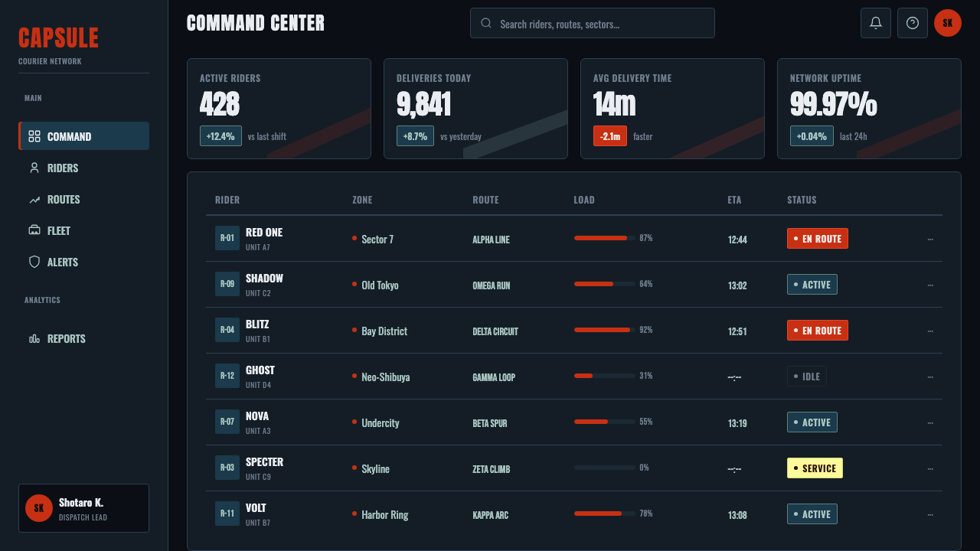This screenshot has height=551, width=980.
Task: Click the ACTIVE status of VOLT
Action: point(812,514)
